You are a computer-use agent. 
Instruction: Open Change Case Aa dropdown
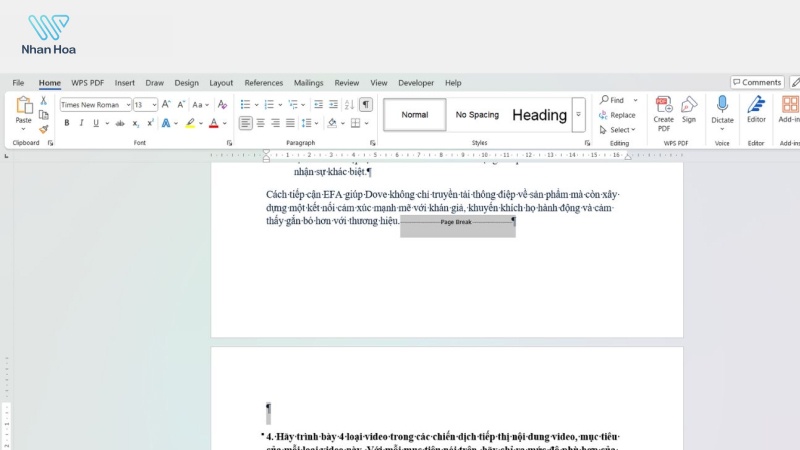[x=201, y=105]
